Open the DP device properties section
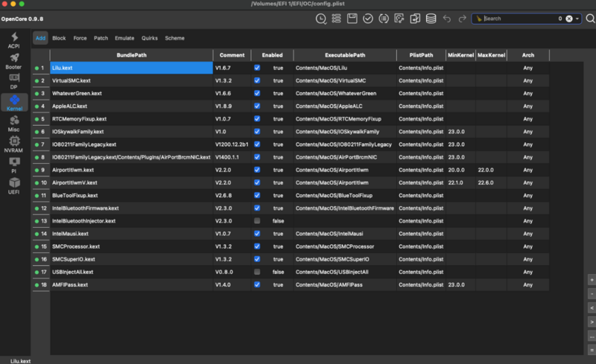Image resolution: width=596 pixels, height=364 pixels. click(x=14, y=81)
